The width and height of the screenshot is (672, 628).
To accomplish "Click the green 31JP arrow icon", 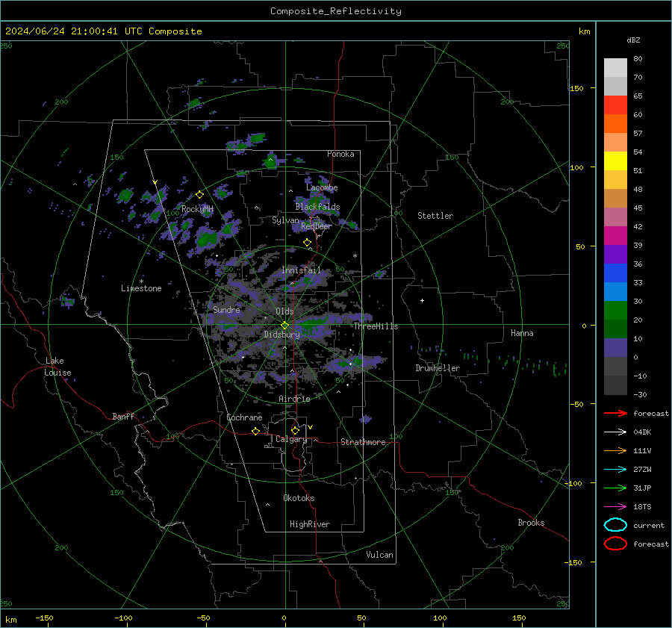I will click(615, 488).
